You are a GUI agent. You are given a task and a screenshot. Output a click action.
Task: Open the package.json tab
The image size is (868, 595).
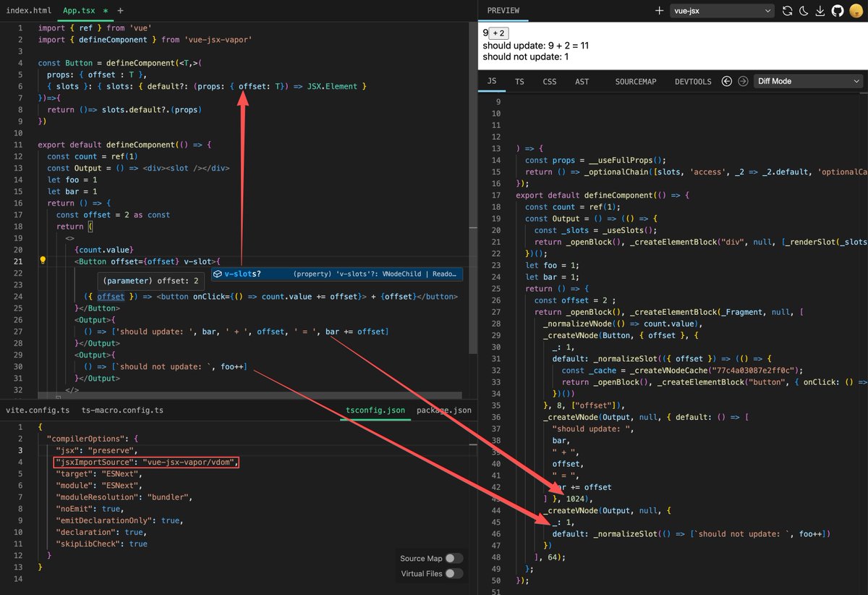click(x=444, y=410)
